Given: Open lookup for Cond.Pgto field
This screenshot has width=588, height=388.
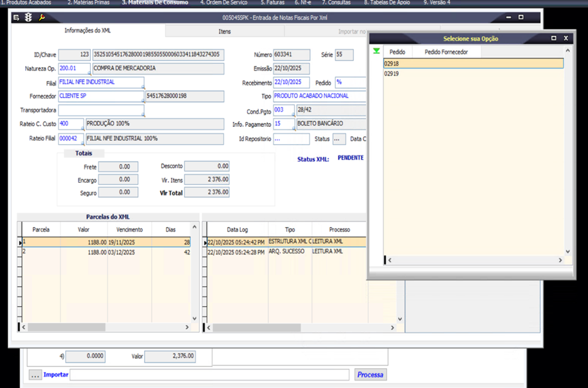Looking at the screenshot, I should click(x=293, y=115).
